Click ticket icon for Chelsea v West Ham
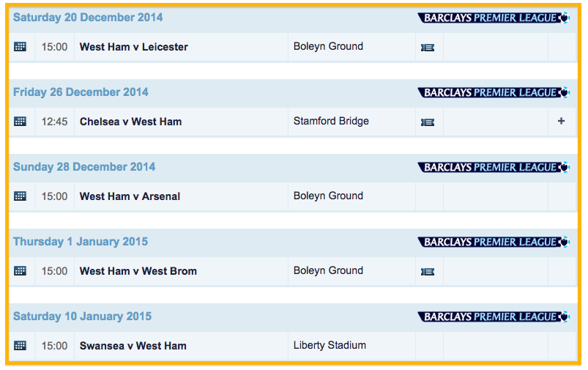The width and height of the screenshot is (588, 370). 428,122
